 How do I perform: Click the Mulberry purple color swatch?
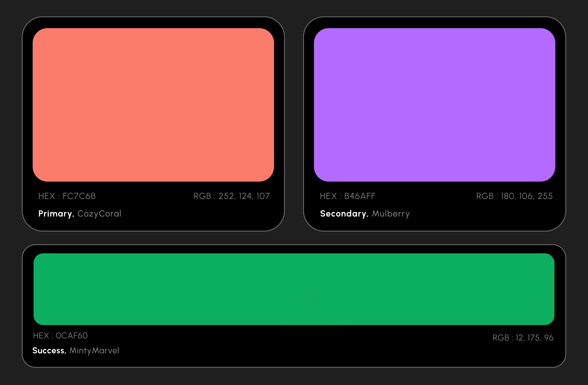[x=435, y=105]
